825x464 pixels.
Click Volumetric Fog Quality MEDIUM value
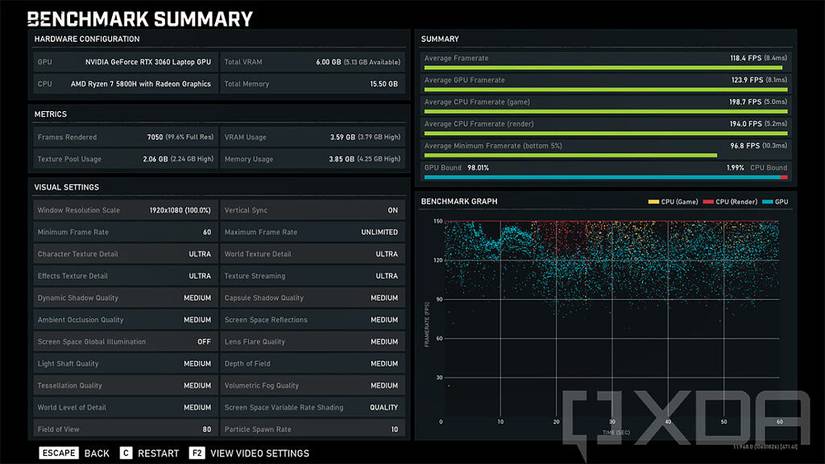pyautogui.click(x=384, y=386)
